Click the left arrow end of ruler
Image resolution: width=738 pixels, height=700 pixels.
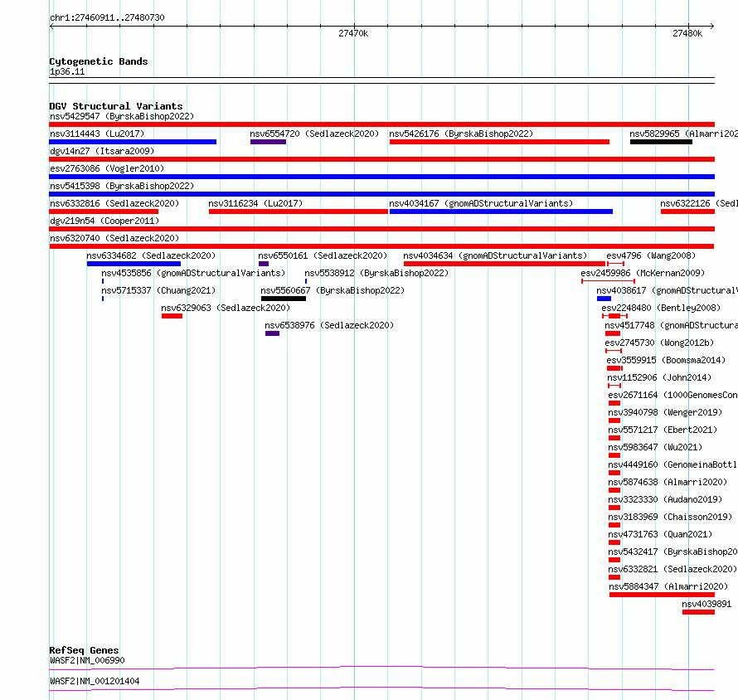(51, 27)
